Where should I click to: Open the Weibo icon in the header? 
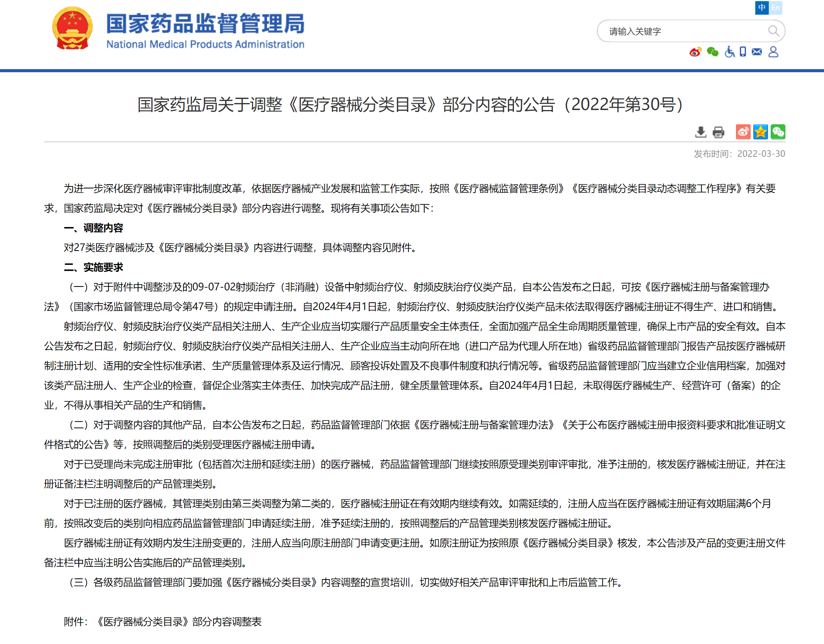[x=695, y=52]
